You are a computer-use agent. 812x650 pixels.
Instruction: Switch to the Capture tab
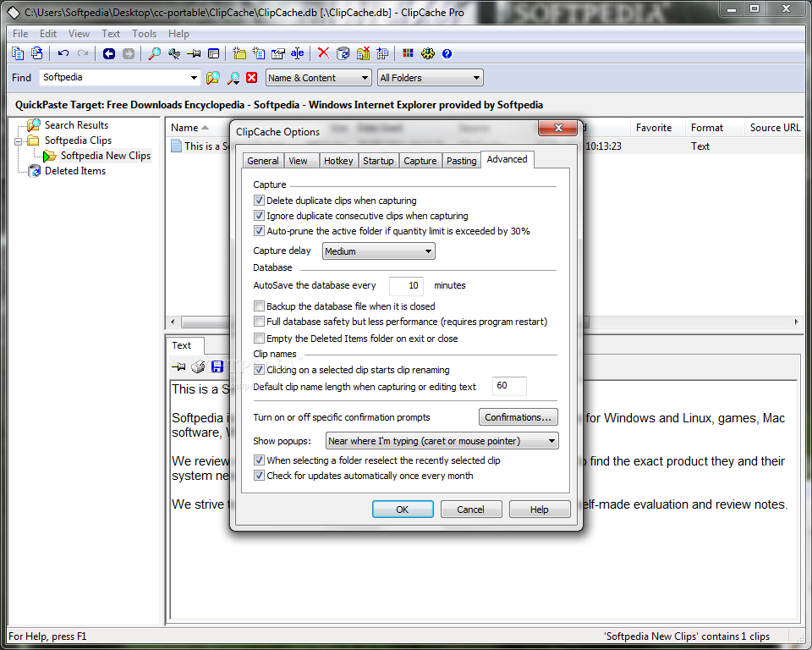420,161
